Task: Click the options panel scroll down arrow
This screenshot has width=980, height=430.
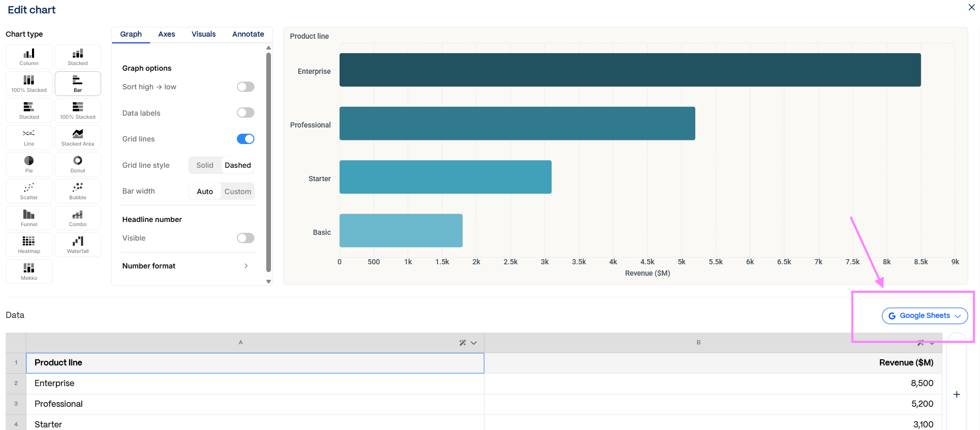Action: pos(268,282)
